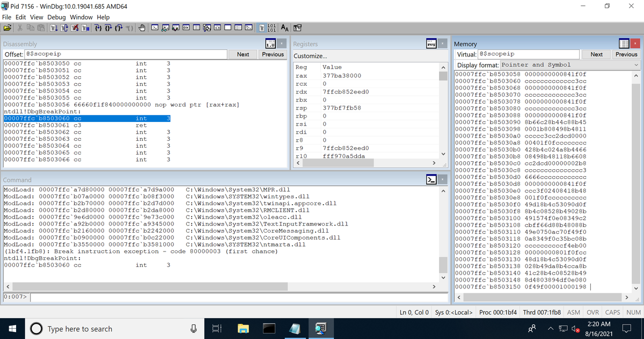Click the Step Over icon
644x339 pixels.
pos(108,27)
